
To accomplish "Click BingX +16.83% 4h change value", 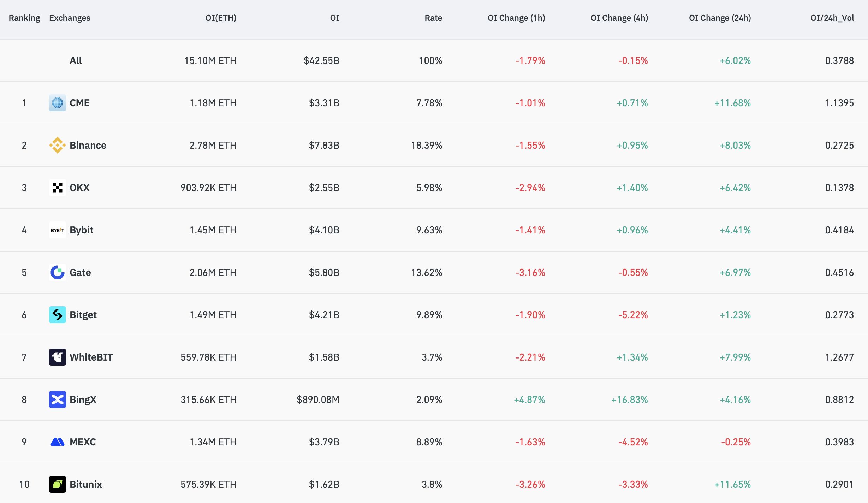I will [x=629, y=400].
